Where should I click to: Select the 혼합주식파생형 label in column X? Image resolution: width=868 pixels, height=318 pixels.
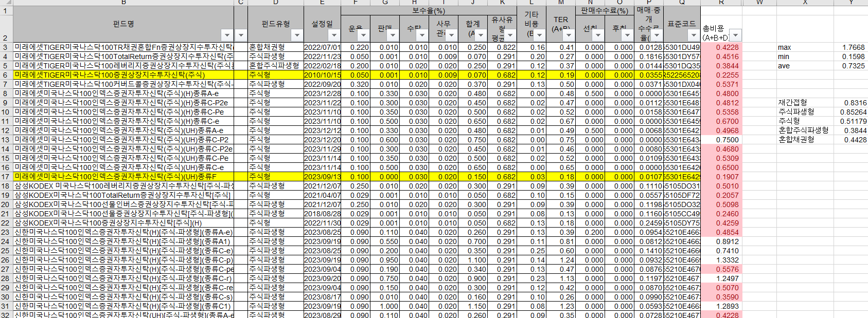(x=805, y=130)
